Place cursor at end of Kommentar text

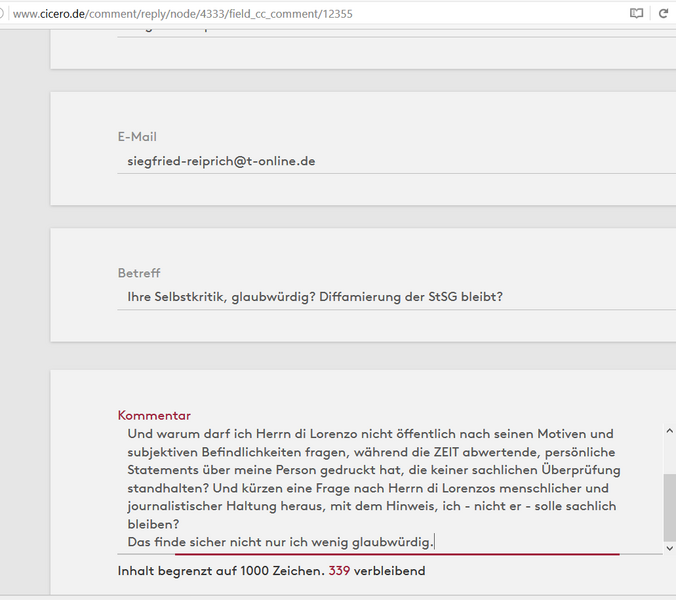click(434, 542)
